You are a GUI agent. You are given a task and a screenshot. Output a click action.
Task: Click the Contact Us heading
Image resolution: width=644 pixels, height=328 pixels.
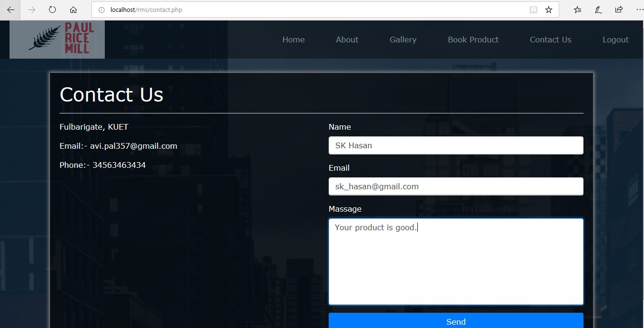click(x=111, y=94)
